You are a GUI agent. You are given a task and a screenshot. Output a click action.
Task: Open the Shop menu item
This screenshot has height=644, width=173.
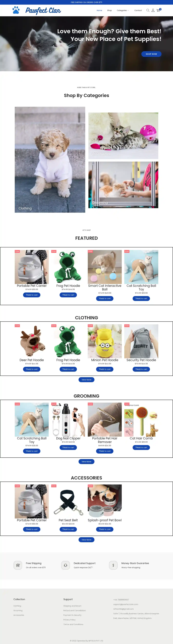pyautogui.click(x=109, y=11)
